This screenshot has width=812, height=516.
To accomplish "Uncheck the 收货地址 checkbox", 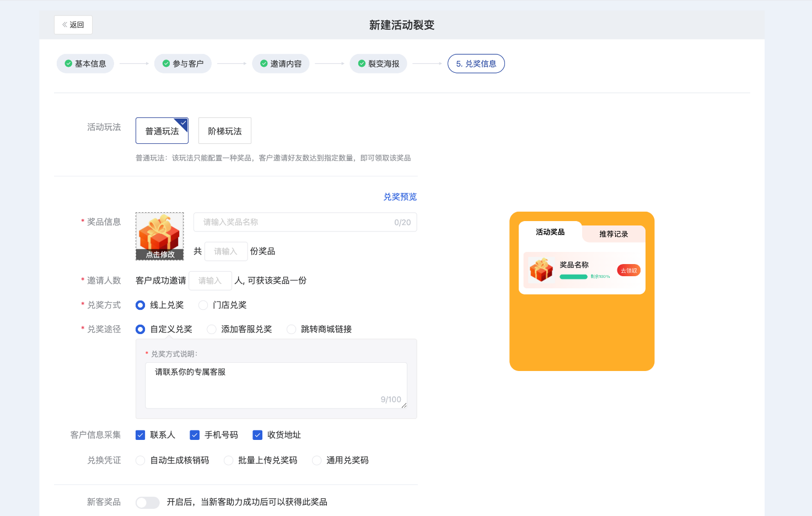I will pos(257,435).
